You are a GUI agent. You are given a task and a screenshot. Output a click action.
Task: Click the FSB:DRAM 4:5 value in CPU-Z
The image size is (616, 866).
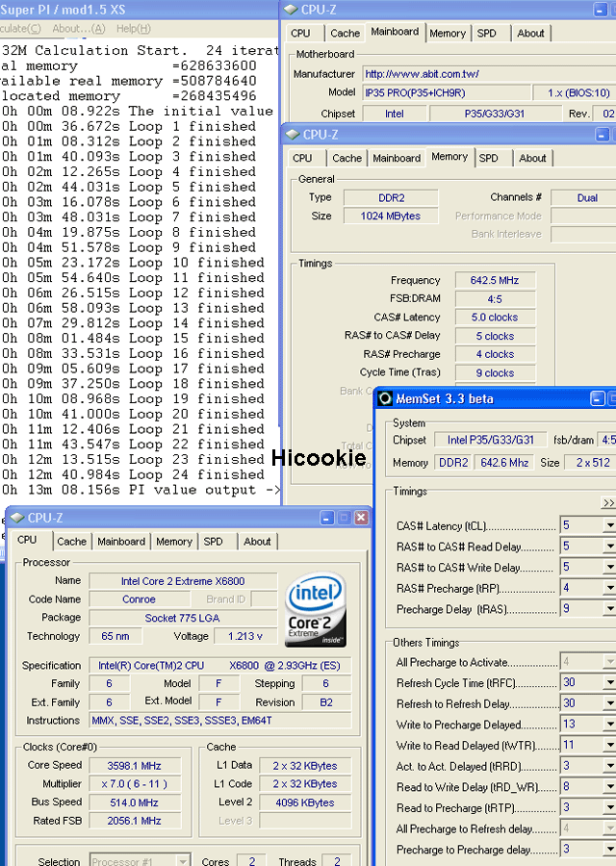click(495, 299)
